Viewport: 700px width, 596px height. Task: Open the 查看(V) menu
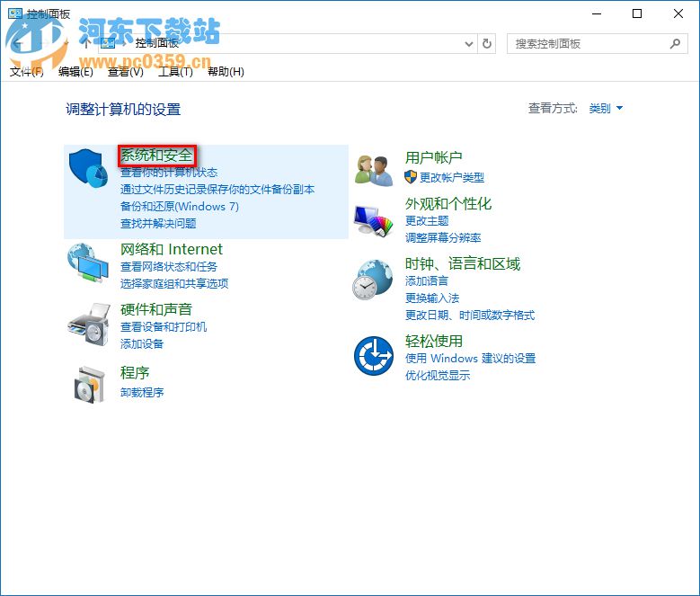tap(126, 71)
